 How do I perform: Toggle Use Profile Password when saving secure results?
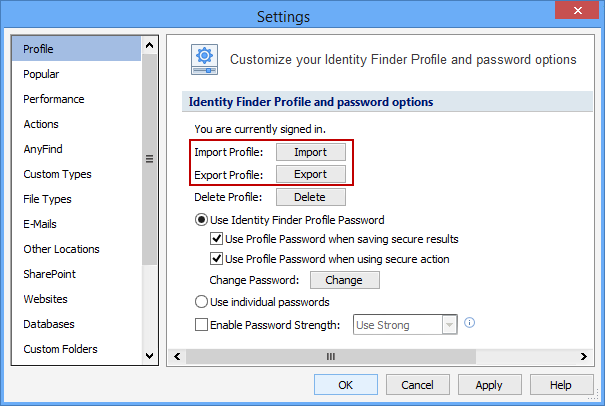[216, 239]
